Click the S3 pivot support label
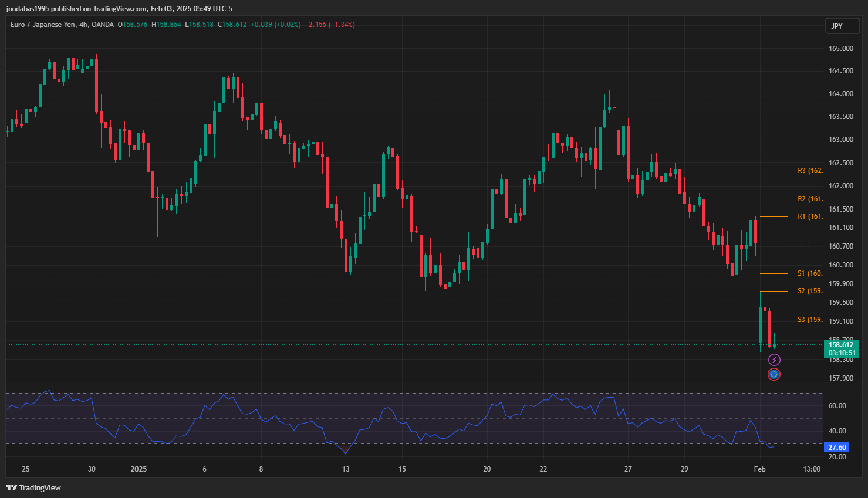868x498 pixels. tap(810, 320)
